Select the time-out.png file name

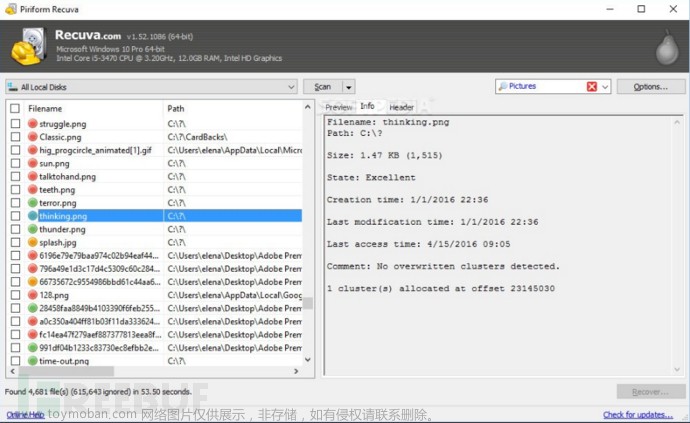[x=64, y=361]
